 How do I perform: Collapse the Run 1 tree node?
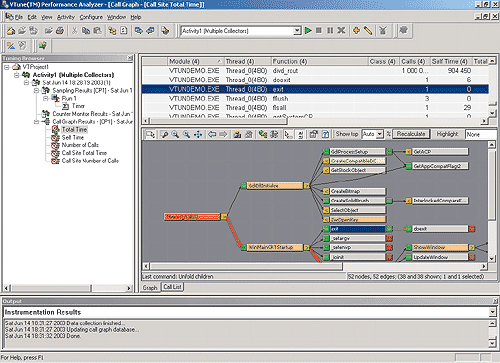[x=46, y=98]
